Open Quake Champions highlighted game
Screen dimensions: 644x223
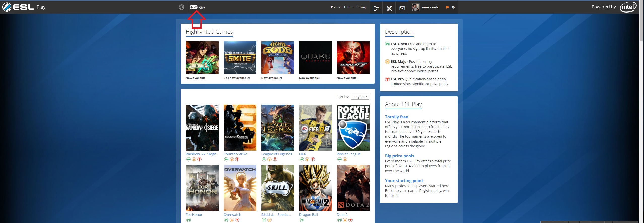coord(315,58)
